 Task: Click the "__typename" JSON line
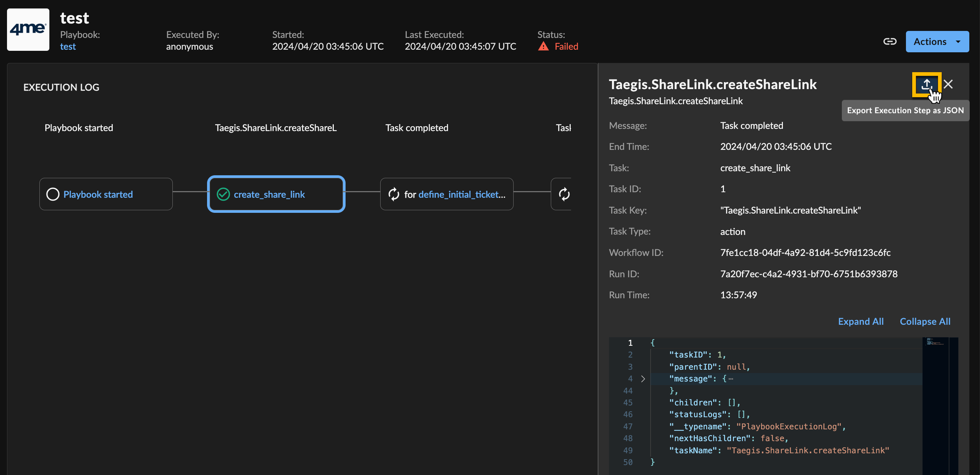coord(757,426)
